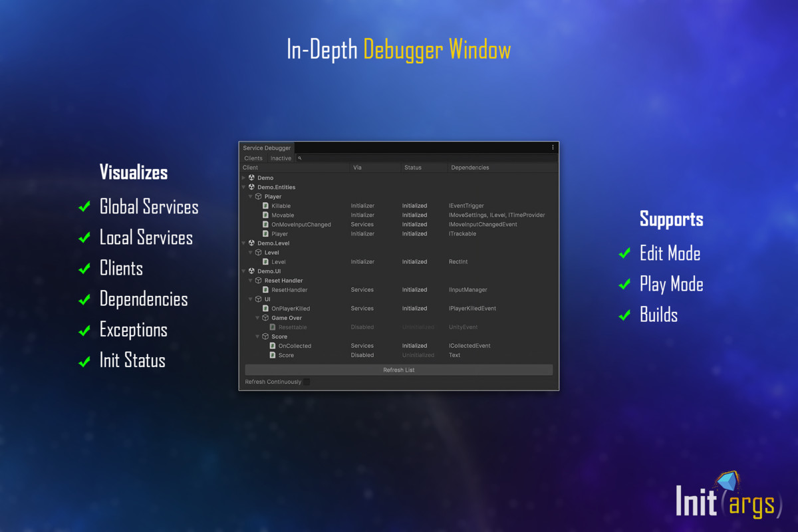The image size is (798, 532).
Task: Sort by the Status column header
Action: pos(424,168)
